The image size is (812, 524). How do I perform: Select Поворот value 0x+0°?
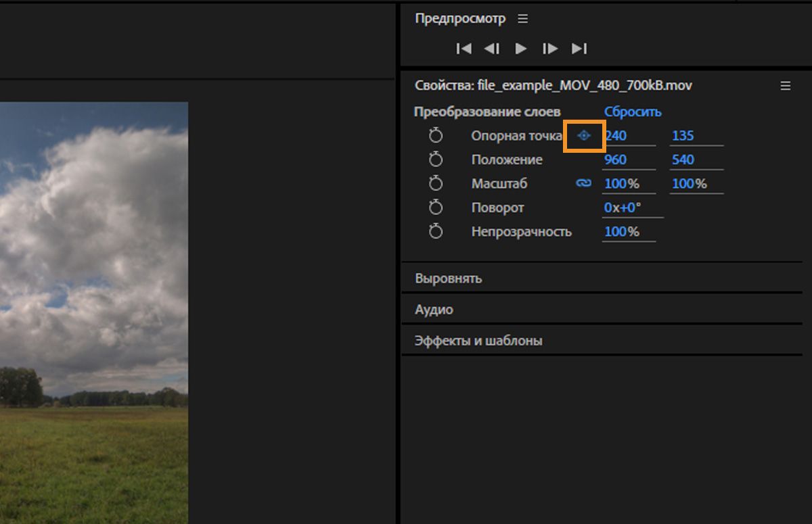(622, 208)
